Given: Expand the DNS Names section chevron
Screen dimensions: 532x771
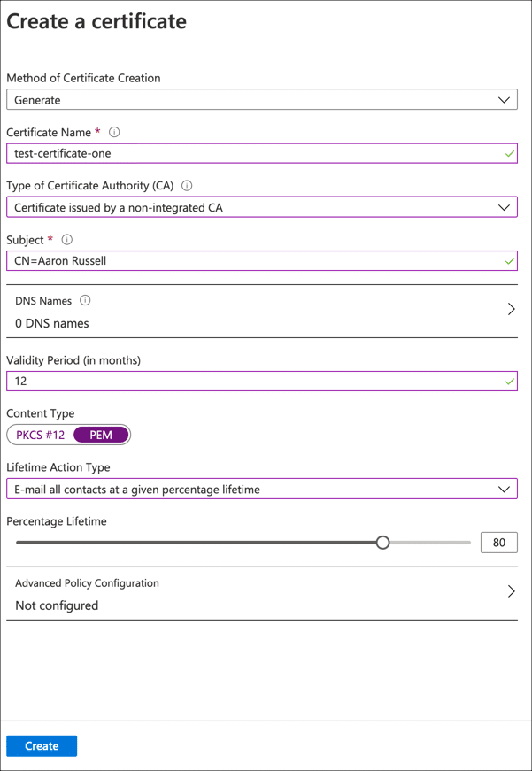Looking at the screenshot, I should click(x=511, y=310).
